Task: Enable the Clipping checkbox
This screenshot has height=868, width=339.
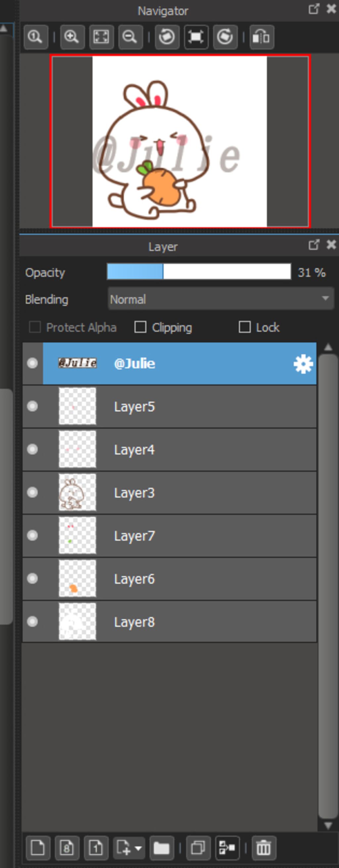Action: 140,327
